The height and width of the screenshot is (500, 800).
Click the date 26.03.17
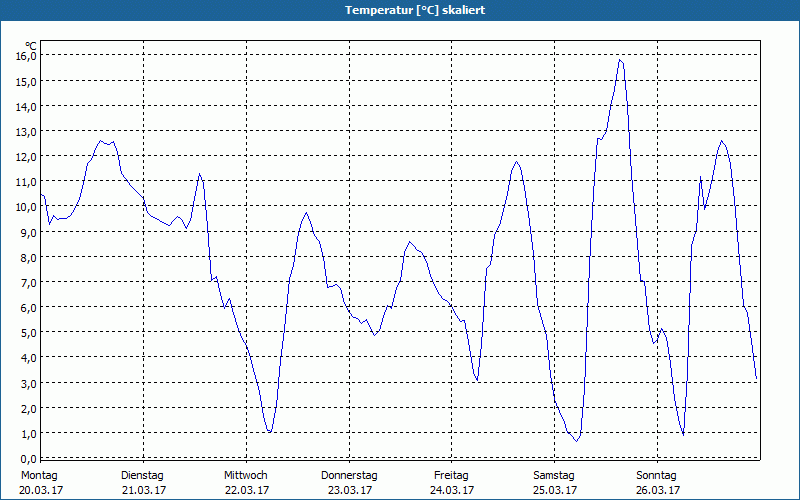(658, 491)
